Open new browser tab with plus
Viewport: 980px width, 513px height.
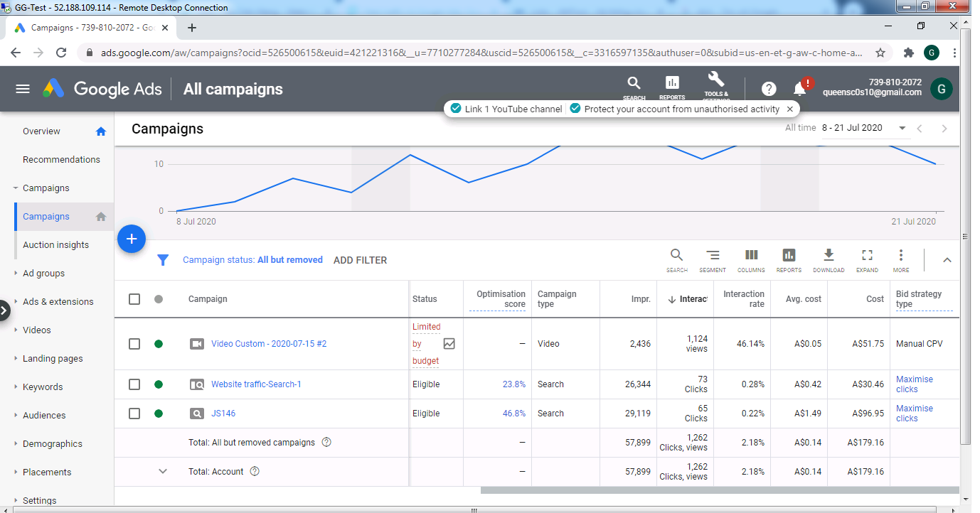point(192,28)
